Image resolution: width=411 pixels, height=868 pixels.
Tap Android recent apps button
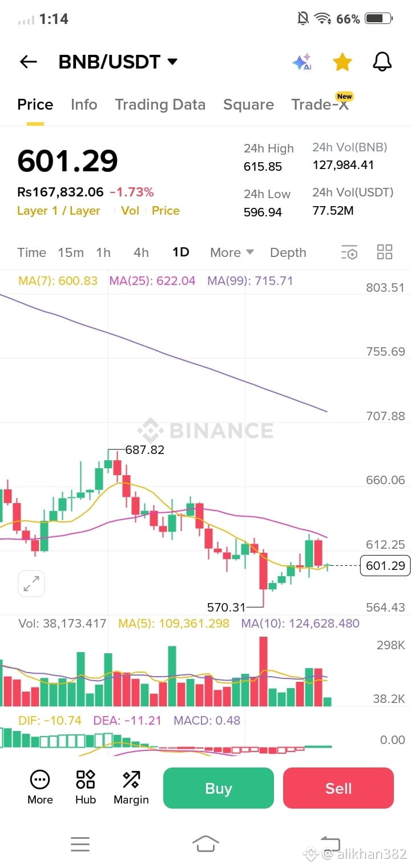coord(80,843)
